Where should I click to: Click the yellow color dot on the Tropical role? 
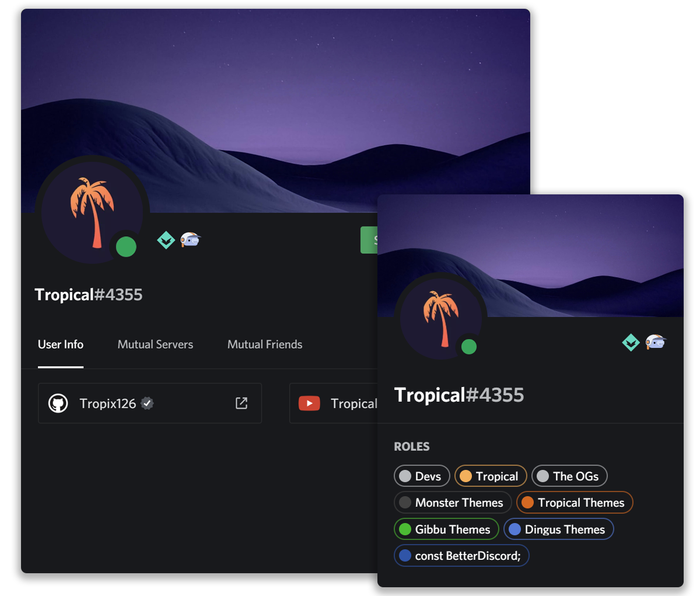tap(466, 476)
